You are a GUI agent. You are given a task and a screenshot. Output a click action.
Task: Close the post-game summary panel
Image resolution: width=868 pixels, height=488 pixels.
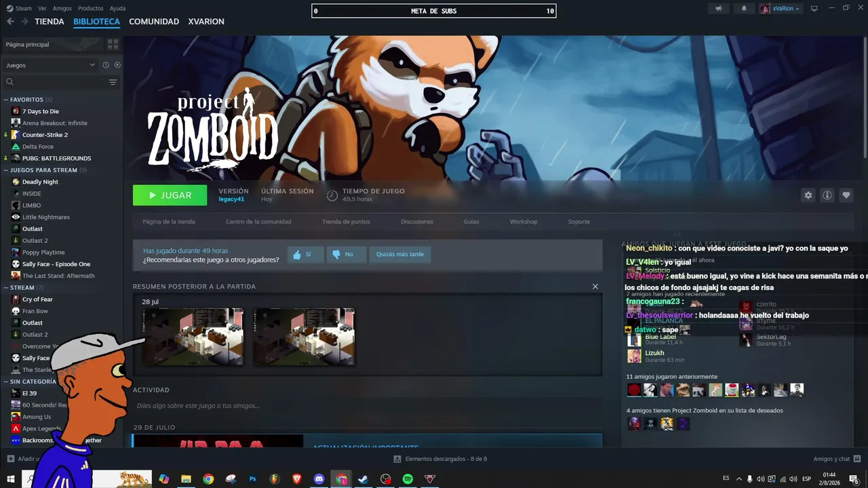[x=595, y=287]
